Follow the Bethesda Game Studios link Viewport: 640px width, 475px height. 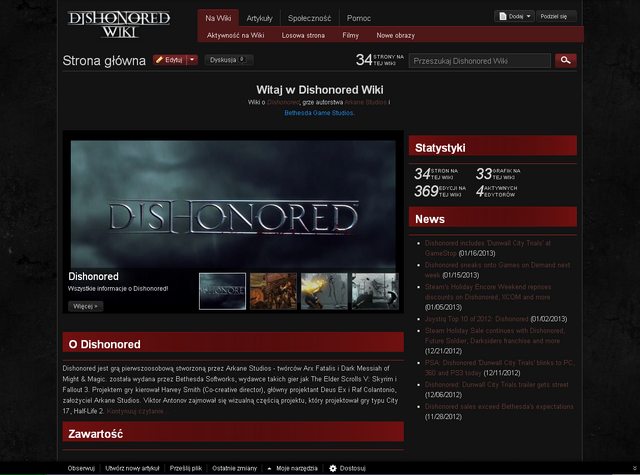319,113
